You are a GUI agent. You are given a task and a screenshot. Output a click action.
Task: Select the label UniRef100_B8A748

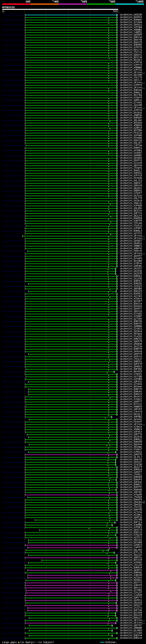click(x=131, y=40)
